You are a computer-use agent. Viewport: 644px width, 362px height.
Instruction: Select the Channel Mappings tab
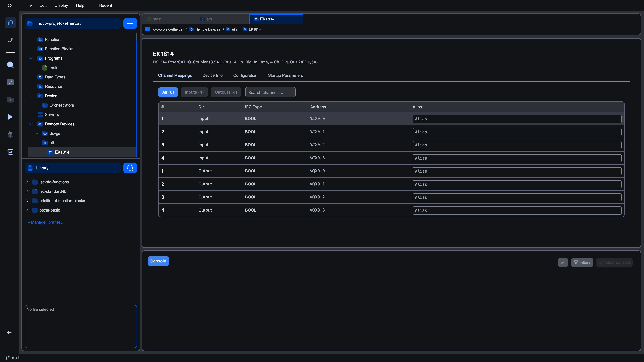[x=175, y=75]
